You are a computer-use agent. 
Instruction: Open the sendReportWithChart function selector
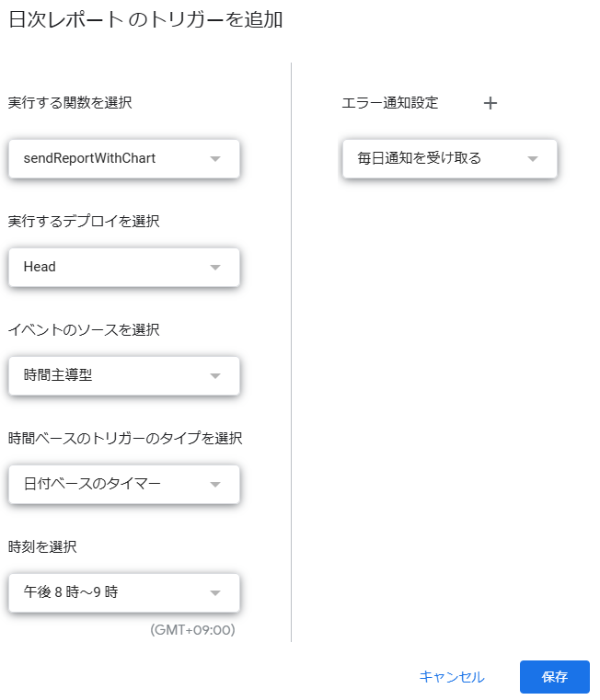(x=124, y=159)
